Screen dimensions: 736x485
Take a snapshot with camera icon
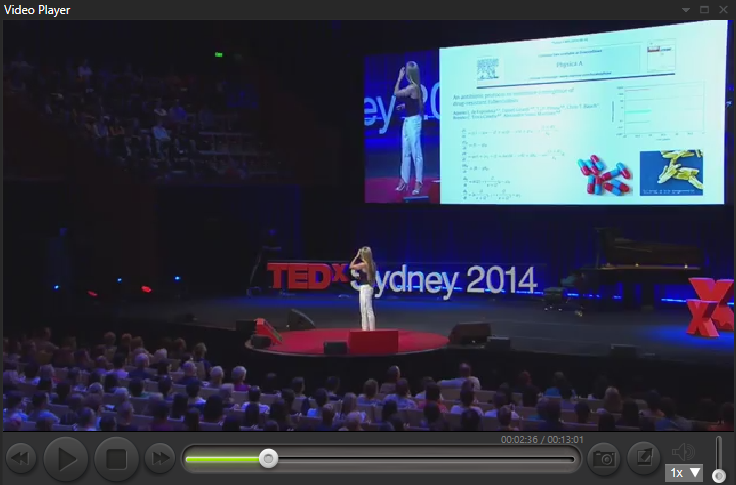coord(603,459)
